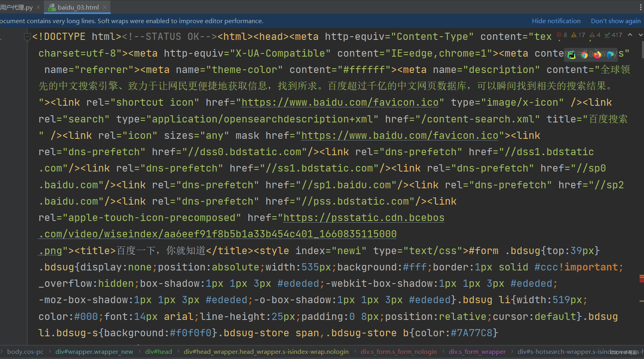Viewport: 644px width, 359px height.
Task: Open page in PyCharm built-in preview icon
Action: tap(571, 55)
